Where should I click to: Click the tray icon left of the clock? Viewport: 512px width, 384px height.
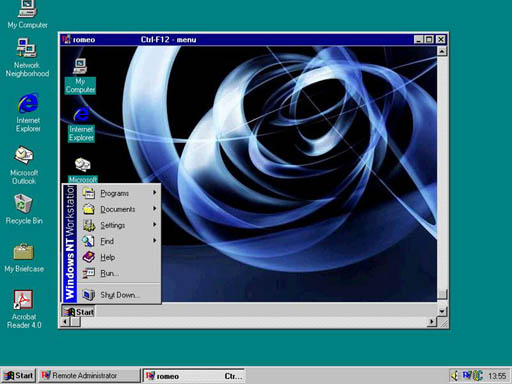[478, 376]
